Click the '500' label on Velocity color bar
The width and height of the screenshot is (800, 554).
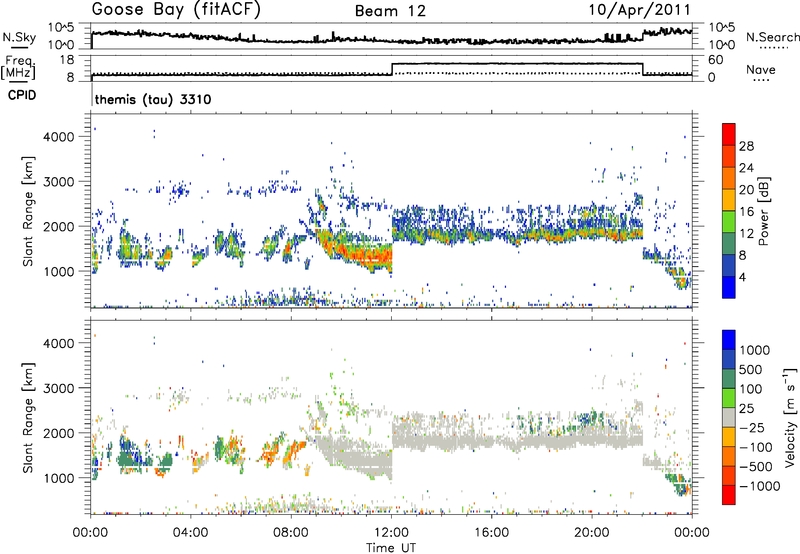click(751, 370)
